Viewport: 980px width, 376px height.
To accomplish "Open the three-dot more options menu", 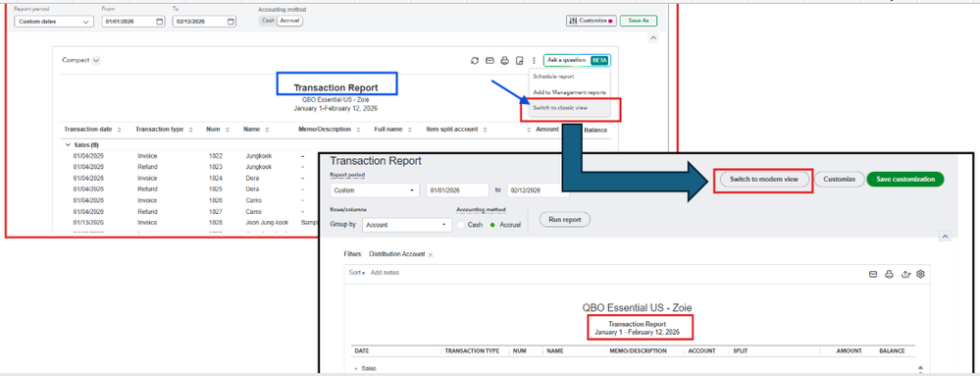I will [535, 60].
